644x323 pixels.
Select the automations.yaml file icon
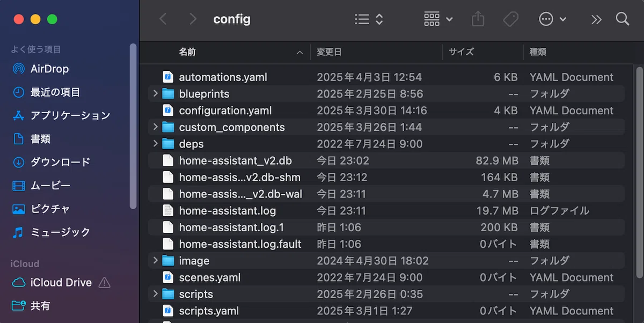pos(169,77)
